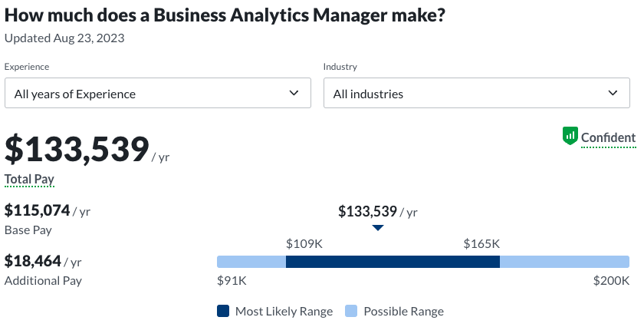Click the $165K range label
This screenshot has height=327, width=644.
(x=481, y=243)
